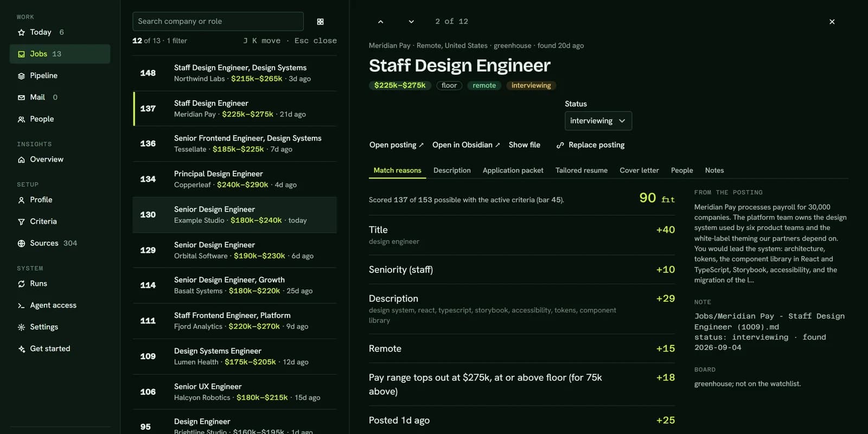
Task: Select the Meridian Pay Staff Design Engineer row
Action: [x=234, y=108]
